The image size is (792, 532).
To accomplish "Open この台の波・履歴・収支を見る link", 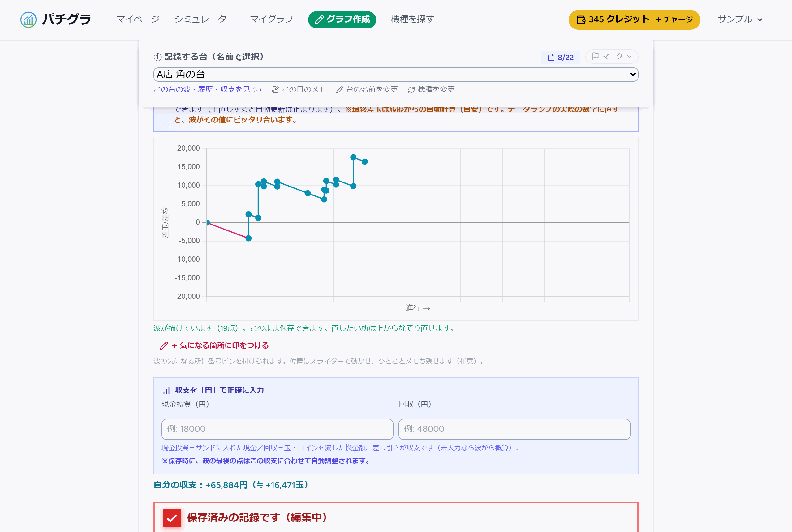I will [x=208, y=90].
